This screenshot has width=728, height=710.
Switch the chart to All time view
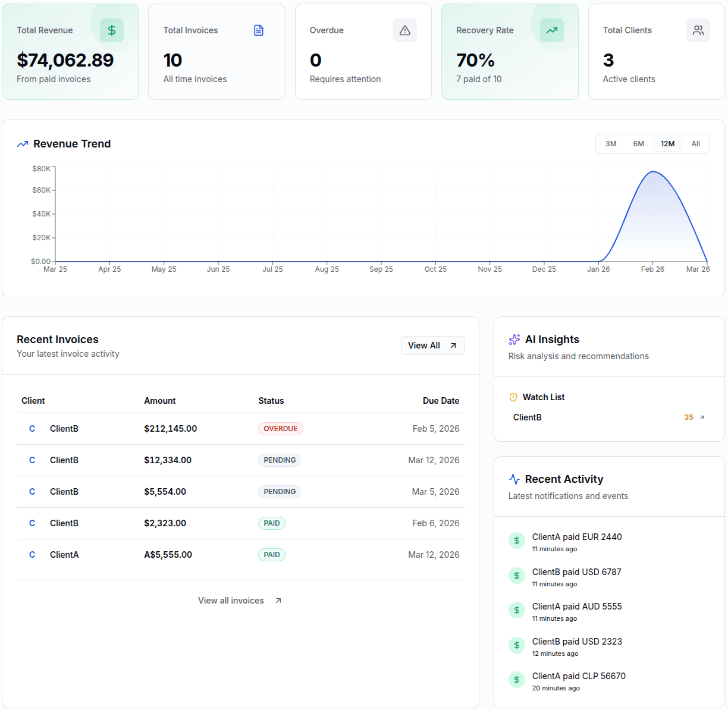point(696,143)
